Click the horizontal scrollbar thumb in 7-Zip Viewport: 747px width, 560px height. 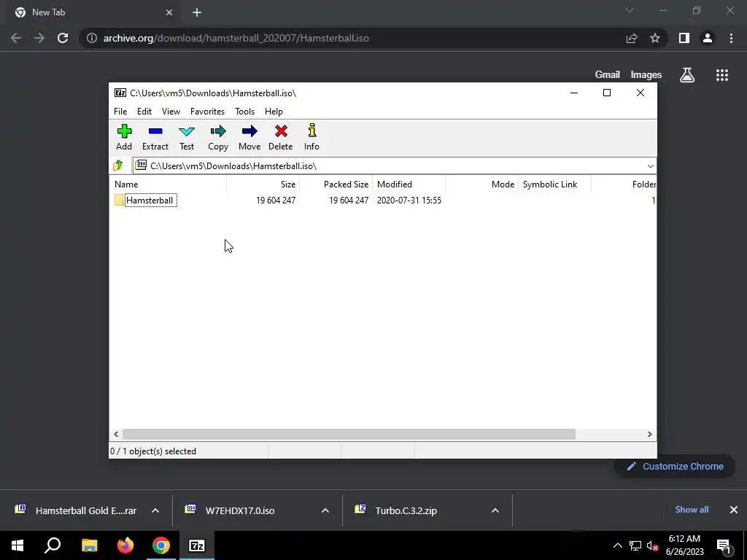point(349,435)
